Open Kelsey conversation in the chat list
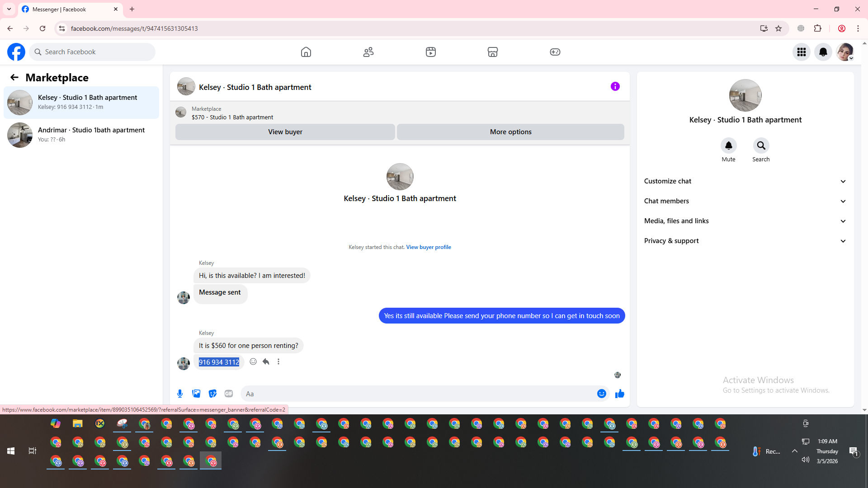Screen dimensions: 868x488 coord(81,103)
